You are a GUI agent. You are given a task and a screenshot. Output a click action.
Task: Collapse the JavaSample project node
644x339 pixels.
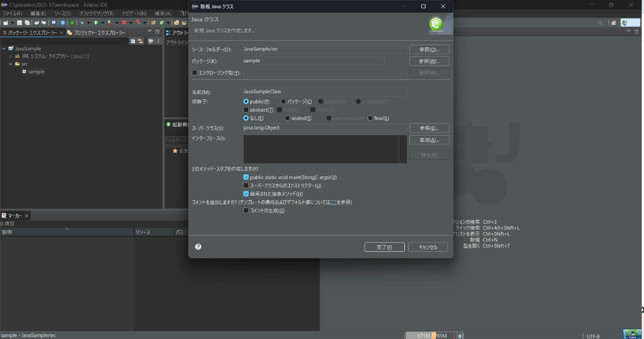coord(4,48)
